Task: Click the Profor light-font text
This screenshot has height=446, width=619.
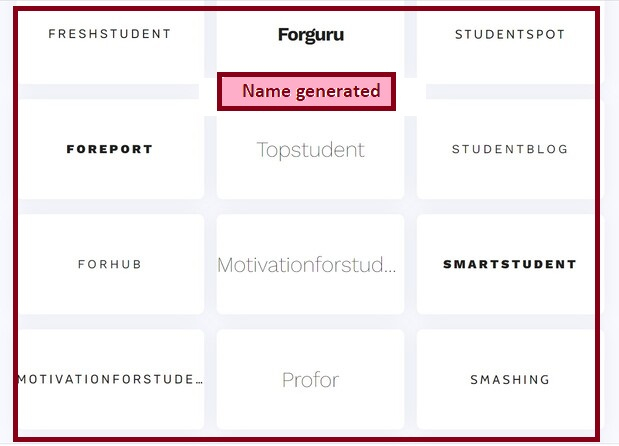Action: 310,380
